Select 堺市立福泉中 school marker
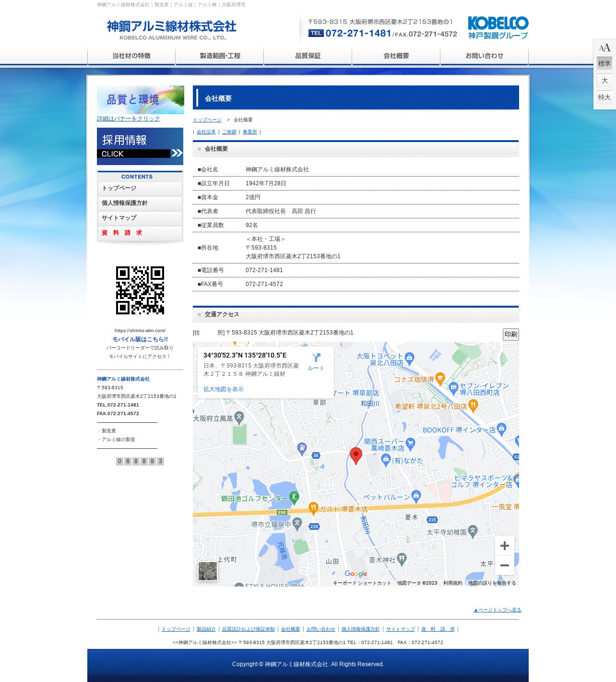 pos(297,523)
